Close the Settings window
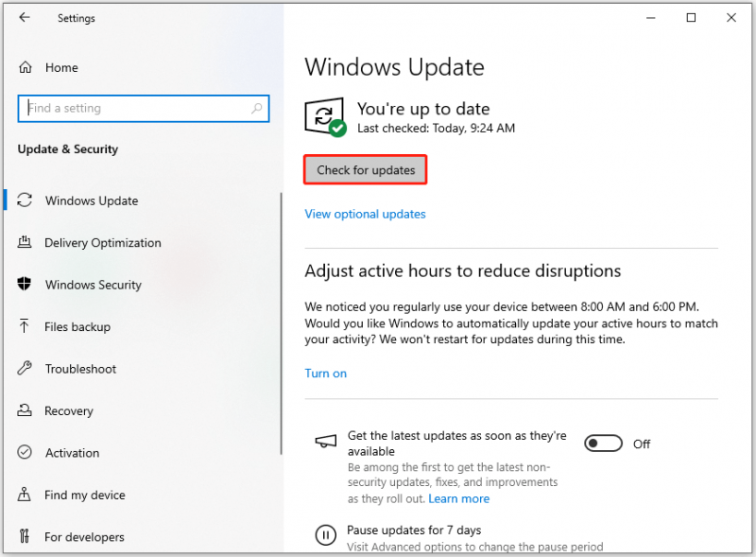 (730, 18)
